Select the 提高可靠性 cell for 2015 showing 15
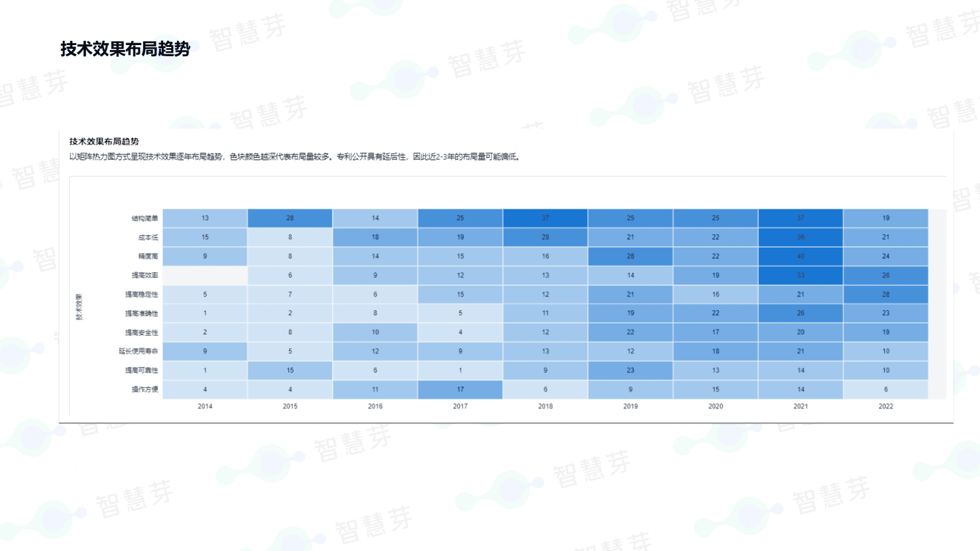 coord(290,371)
